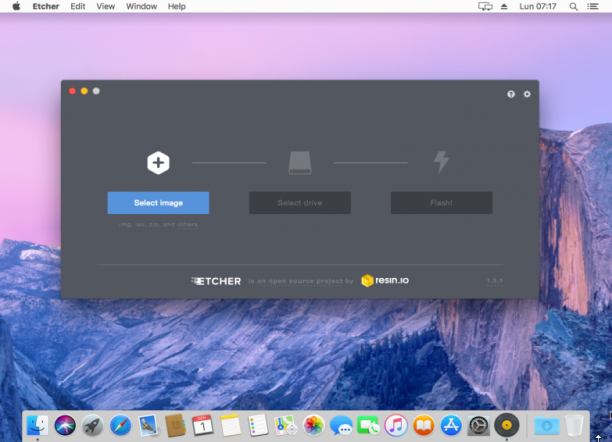Open iTunes from the Dock
This screenshot has width=612, height=442.
point(396,425)
